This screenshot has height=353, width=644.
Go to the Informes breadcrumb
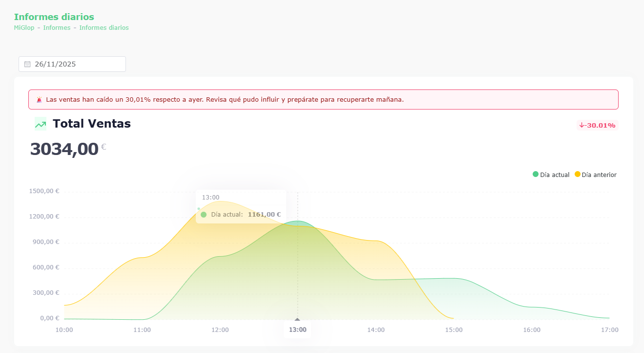[x=57, y=28]
